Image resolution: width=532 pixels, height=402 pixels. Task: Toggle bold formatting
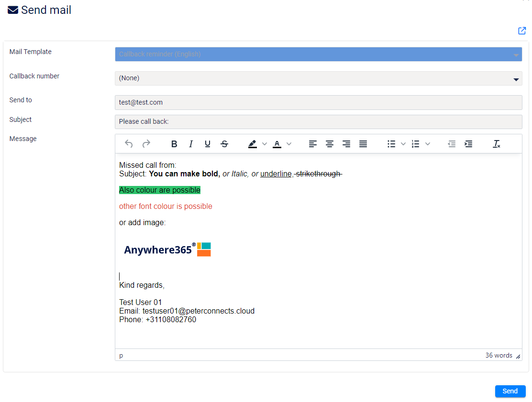click(x=174, y=144)
